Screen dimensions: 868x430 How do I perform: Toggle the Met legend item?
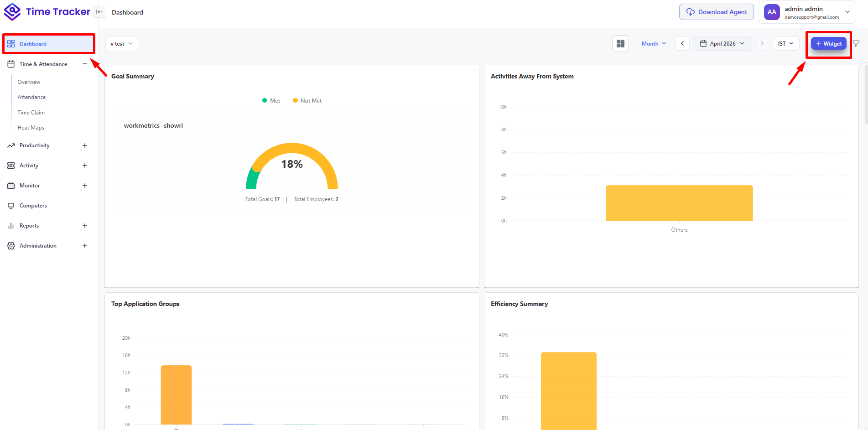pos(271,101)
